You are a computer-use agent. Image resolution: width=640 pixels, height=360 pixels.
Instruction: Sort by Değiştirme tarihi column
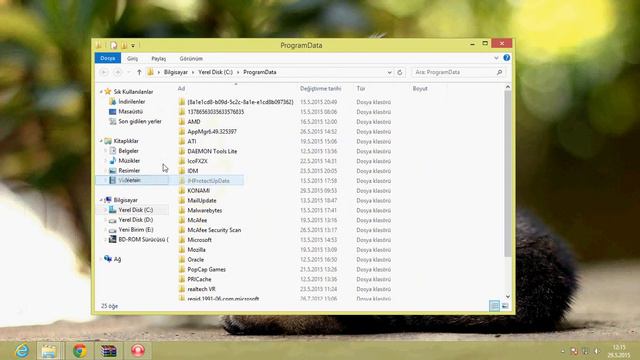320,88
